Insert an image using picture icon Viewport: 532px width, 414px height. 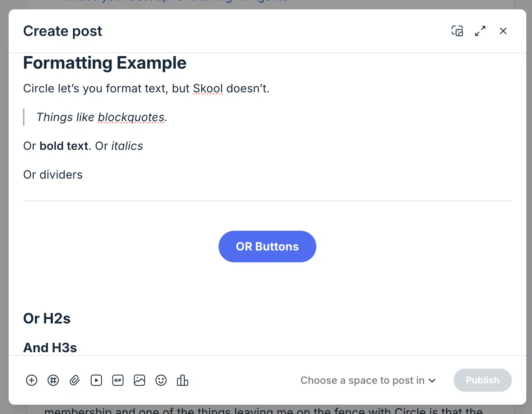click(139, 380)
